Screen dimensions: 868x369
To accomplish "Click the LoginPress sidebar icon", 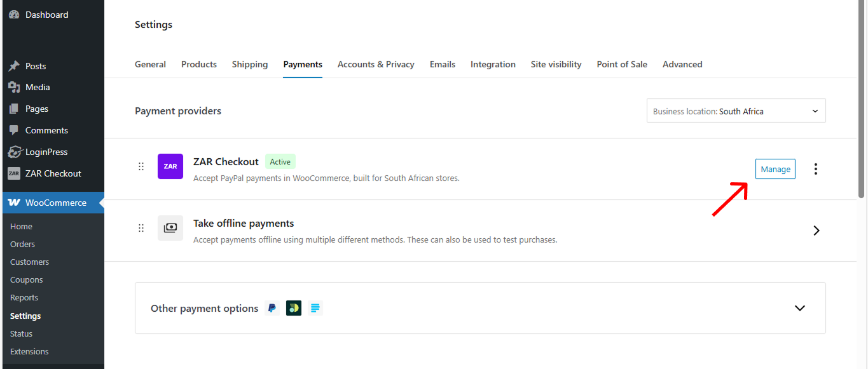I will pos(14,152).
